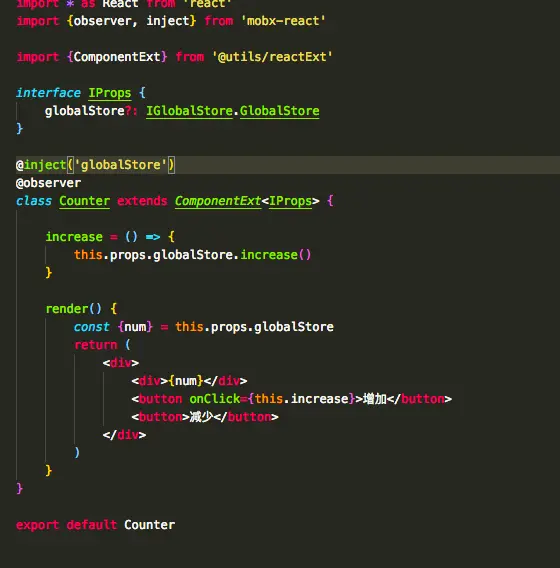Click the 减少 button text
This screenshot has height=568, width=560.
[201, 417]
